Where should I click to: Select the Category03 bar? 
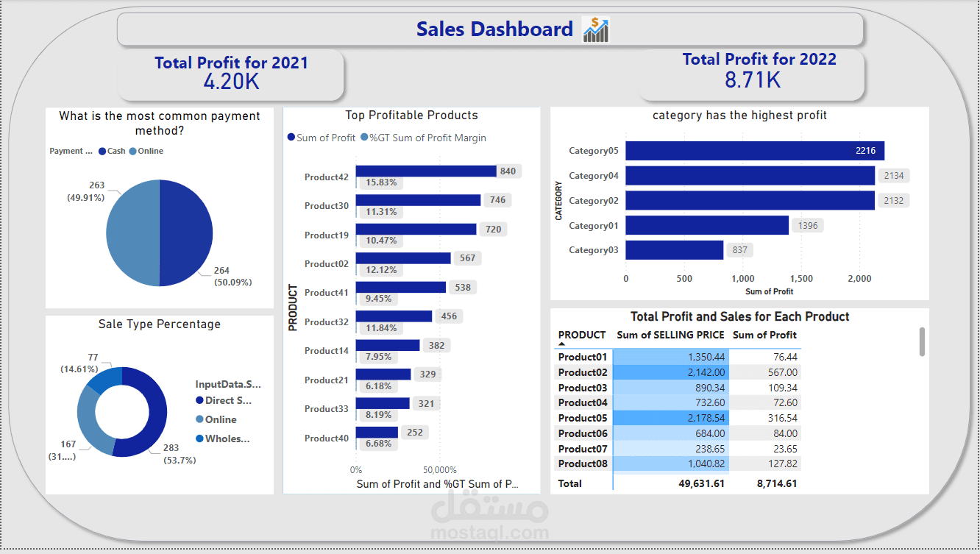(x=675, y=250)
